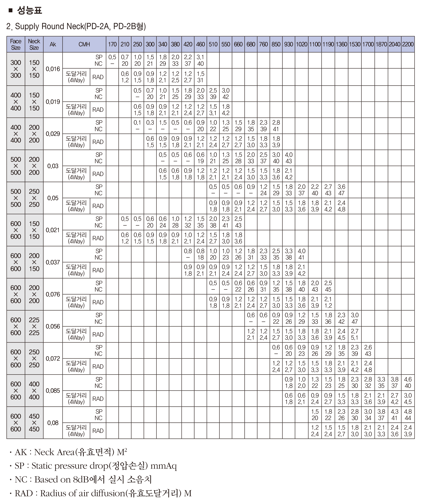
Task: Select the '510' CMH column header
Action: pos(213,44)
